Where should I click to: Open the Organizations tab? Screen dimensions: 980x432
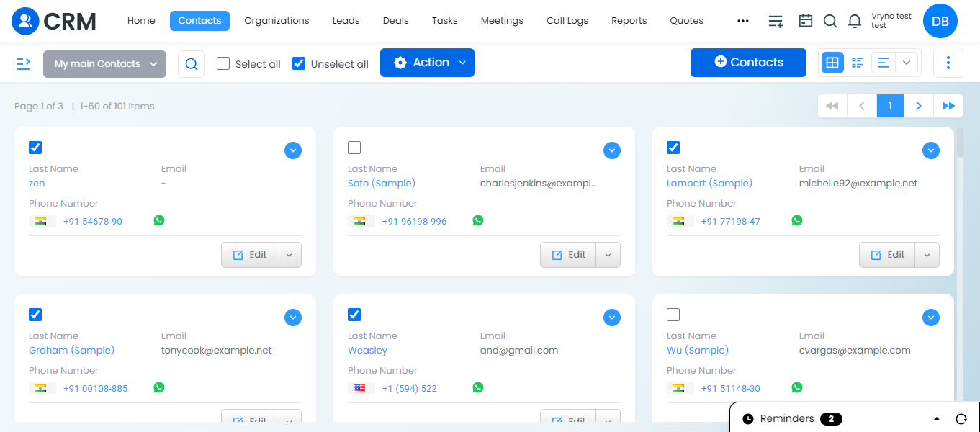coord(277,21)
